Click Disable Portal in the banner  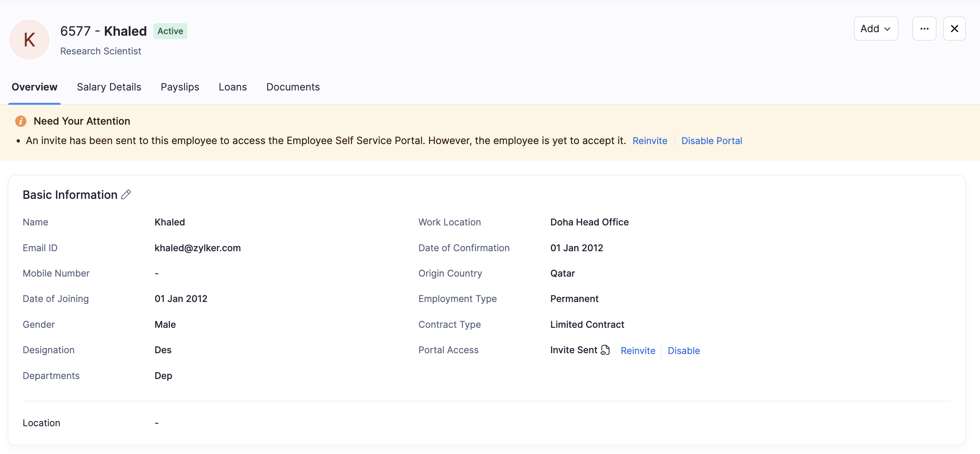[x=712, y=141]
